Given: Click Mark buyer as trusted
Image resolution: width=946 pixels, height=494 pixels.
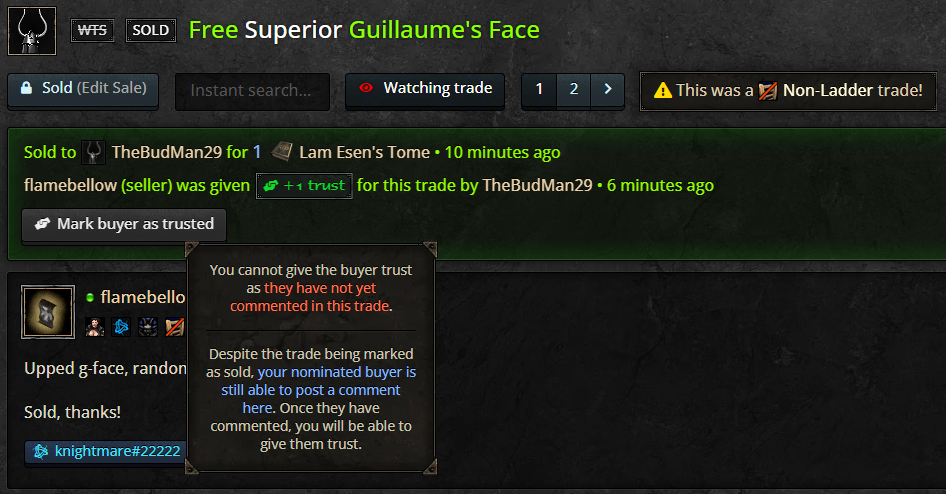Looking at the screenshot, I should tap(124, 225).
